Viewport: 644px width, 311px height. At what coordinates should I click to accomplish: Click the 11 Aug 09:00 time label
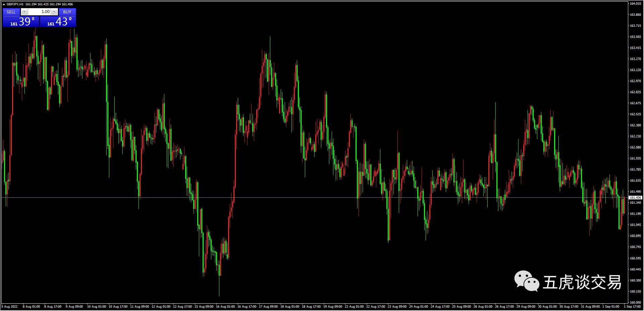tap(140, 307)
